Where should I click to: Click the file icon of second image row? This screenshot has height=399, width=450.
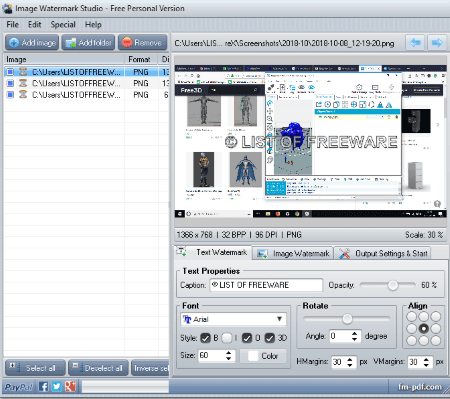pos(23,83)
